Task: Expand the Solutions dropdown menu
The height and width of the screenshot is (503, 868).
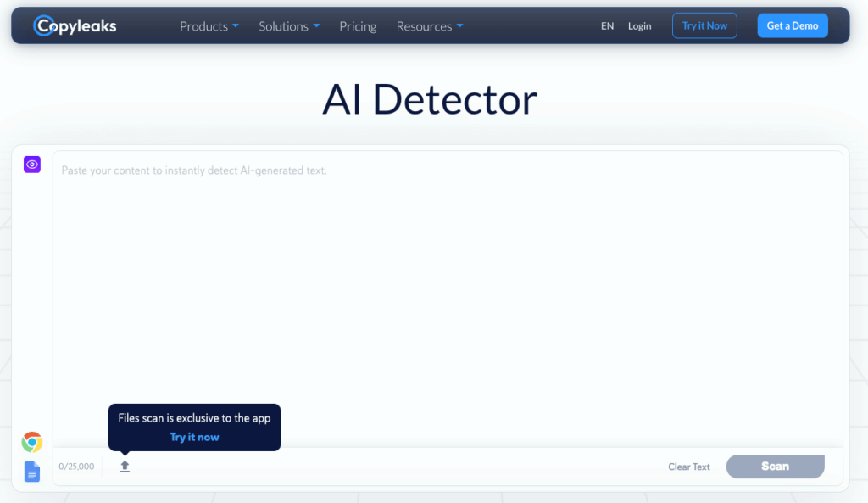Action: pos(289,26)
